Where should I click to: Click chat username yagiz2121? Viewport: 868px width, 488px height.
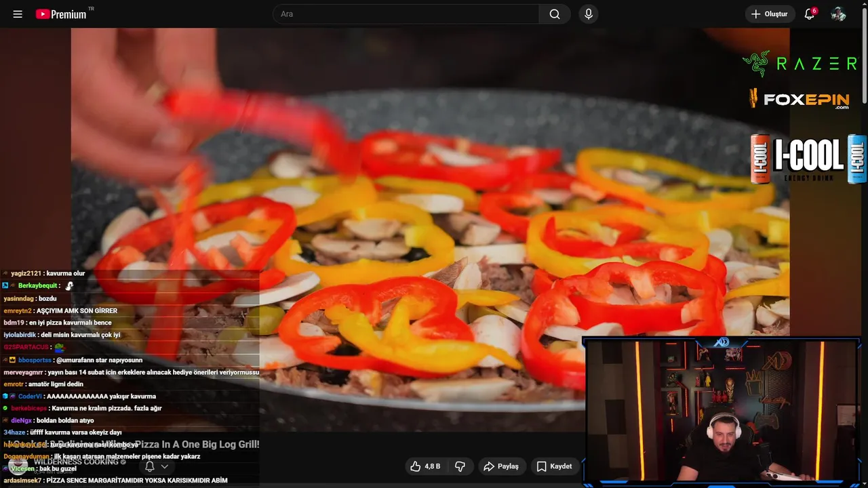tap(26, 274)
